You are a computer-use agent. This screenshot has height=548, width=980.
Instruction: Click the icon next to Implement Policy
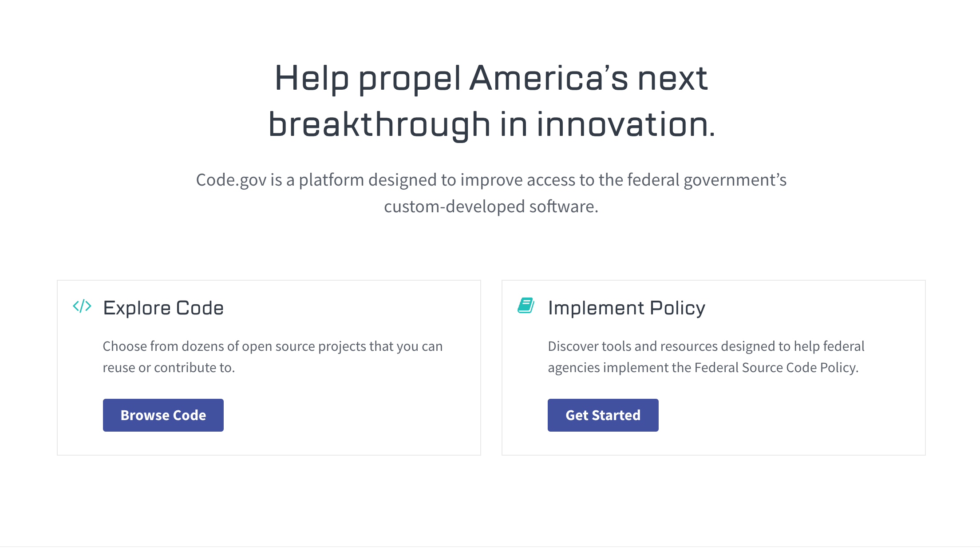[x=526, y=306]
